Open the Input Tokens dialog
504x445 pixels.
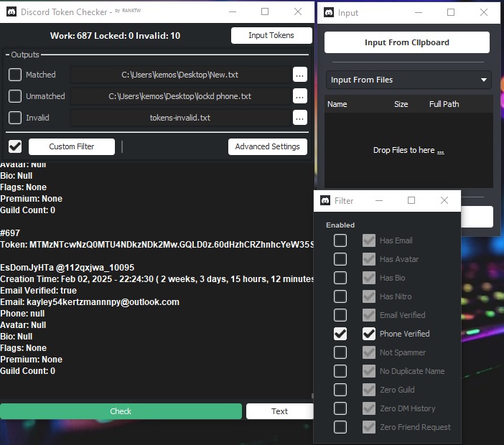click(x=271, y=35)
